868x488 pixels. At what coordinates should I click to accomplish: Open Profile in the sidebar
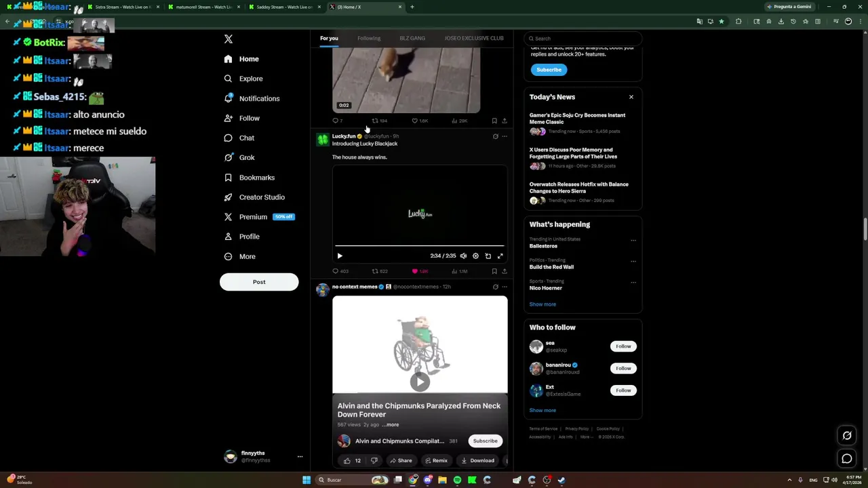242,237
